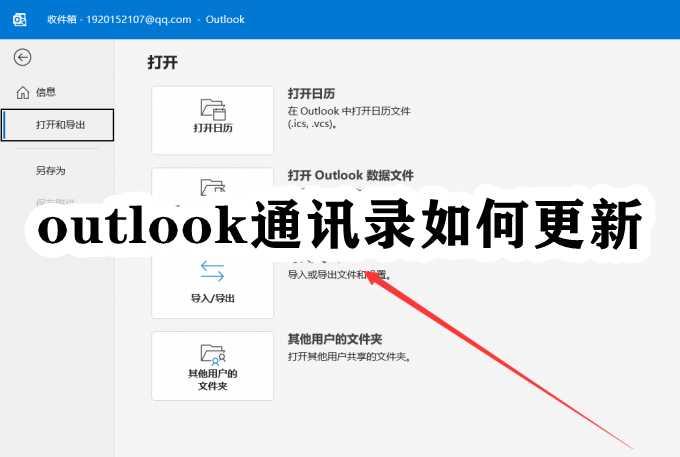
Task: Click description 打开其他用户共享的文件夹
Action: tap(350, 356)
